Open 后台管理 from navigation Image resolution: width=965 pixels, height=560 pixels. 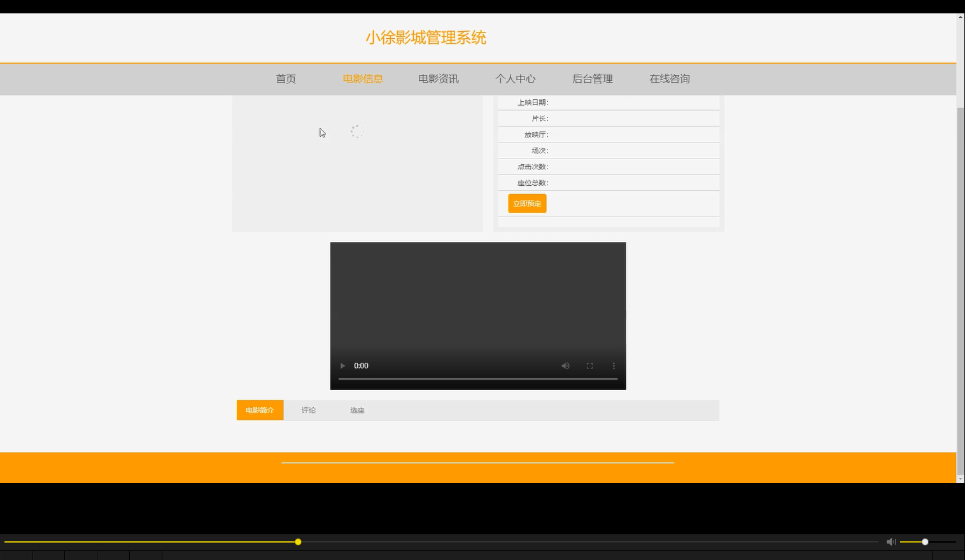593,79
